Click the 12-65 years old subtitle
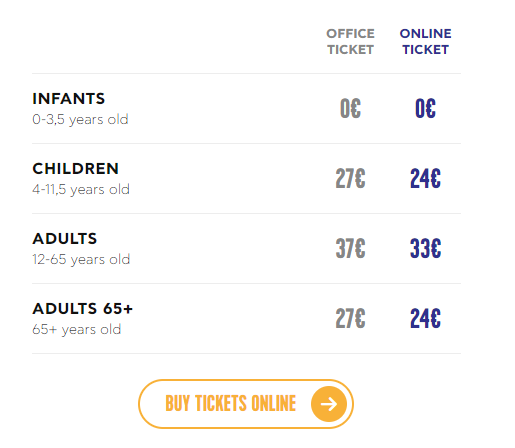 81,260
